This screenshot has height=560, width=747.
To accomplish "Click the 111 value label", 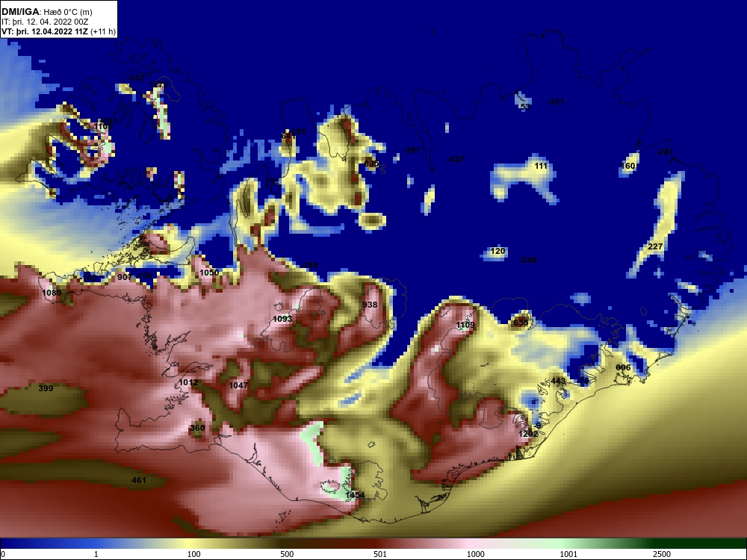I will point(541,166).
